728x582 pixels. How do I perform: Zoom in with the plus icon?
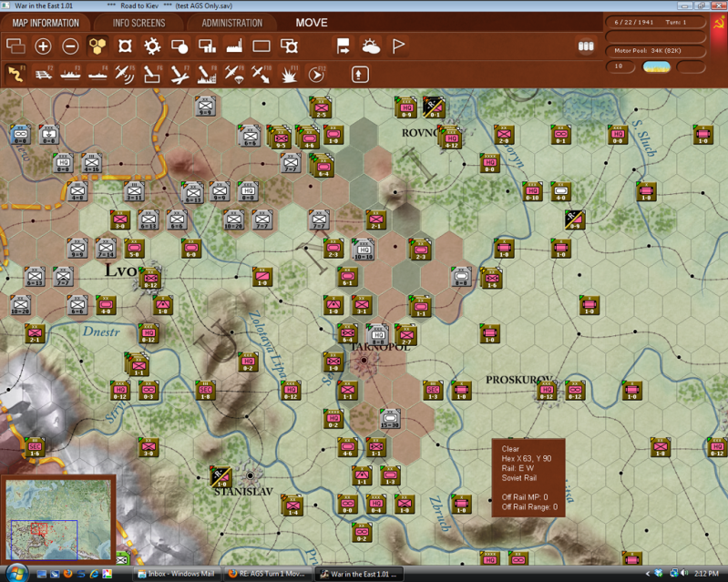(x=43, y=46)
